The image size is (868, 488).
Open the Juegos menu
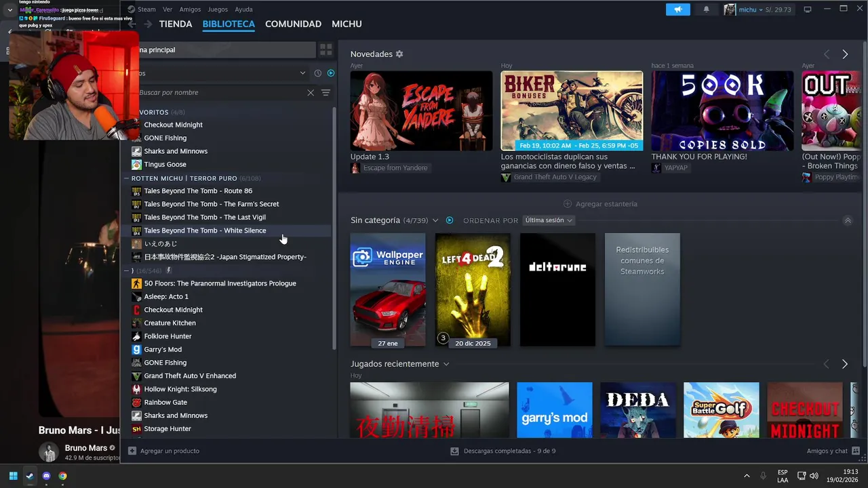[x=218, y=9]
